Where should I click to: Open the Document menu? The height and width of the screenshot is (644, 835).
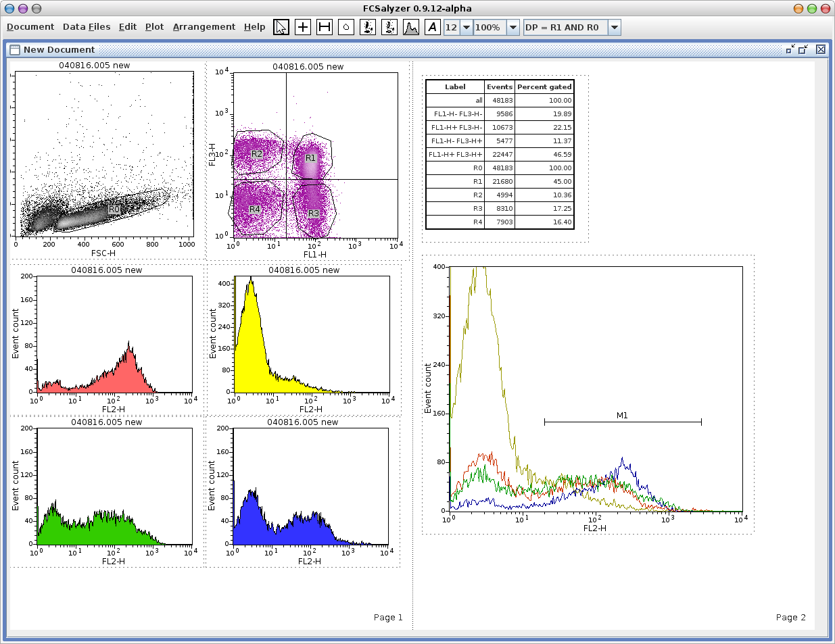(30, 27)
